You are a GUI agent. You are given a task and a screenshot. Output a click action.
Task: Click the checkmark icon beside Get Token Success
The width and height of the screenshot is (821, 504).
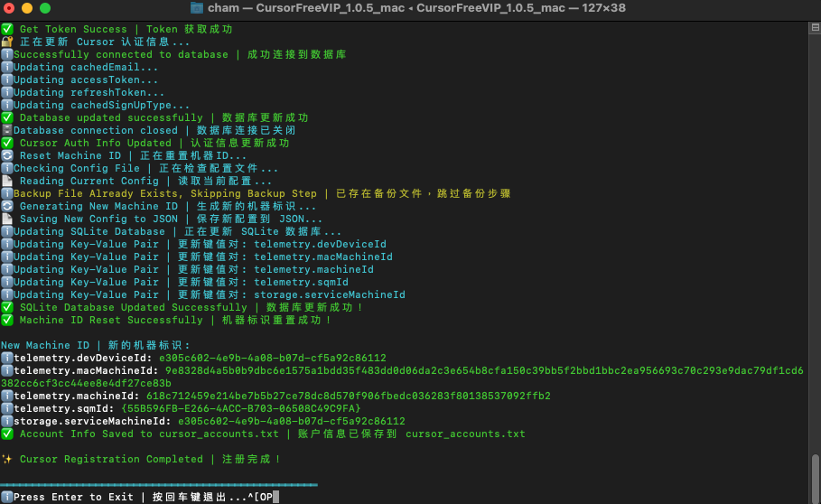point(7,29)
